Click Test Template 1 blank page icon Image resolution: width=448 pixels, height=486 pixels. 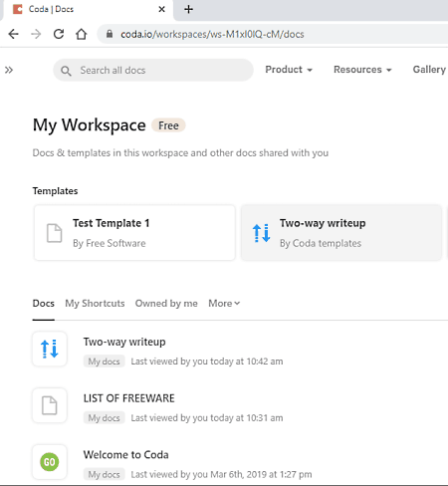point(54,233)
